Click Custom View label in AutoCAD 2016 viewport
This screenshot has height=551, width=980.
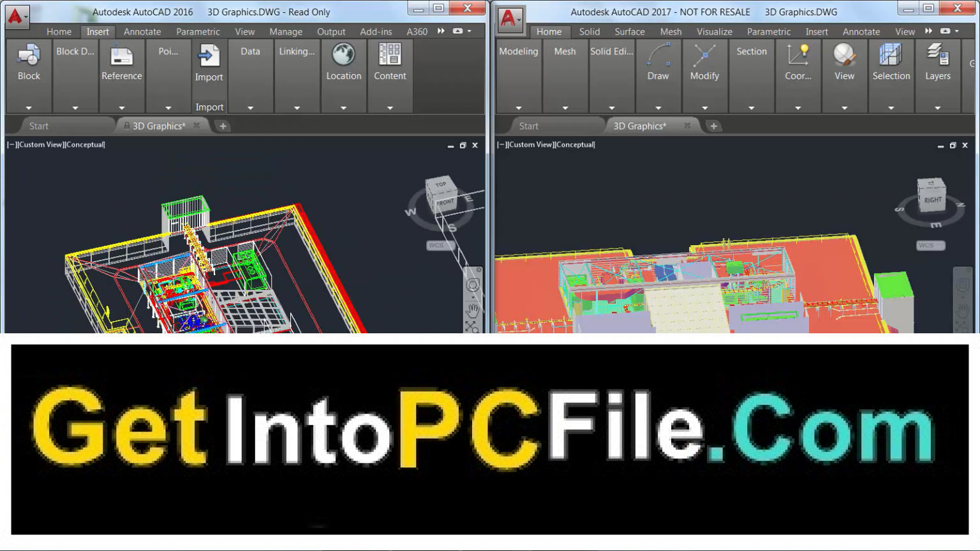[40, 144]
